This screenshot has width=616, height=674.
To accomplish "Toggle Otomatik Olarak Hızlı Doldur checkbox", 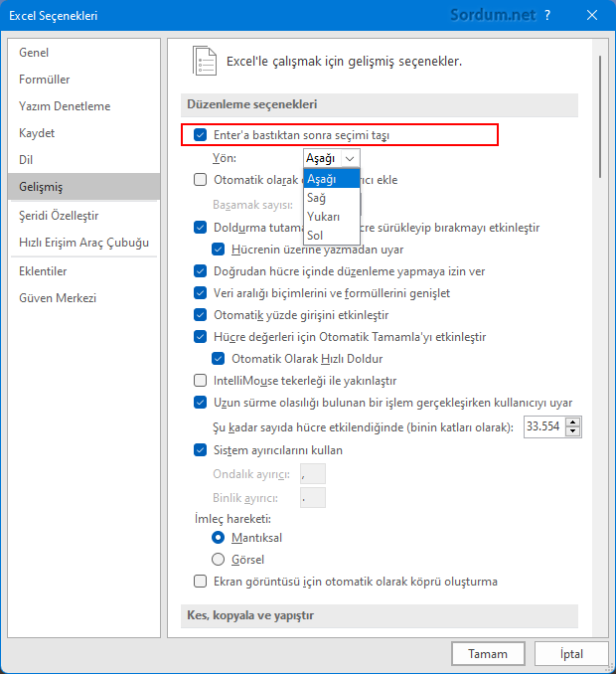I will (219, 359).
